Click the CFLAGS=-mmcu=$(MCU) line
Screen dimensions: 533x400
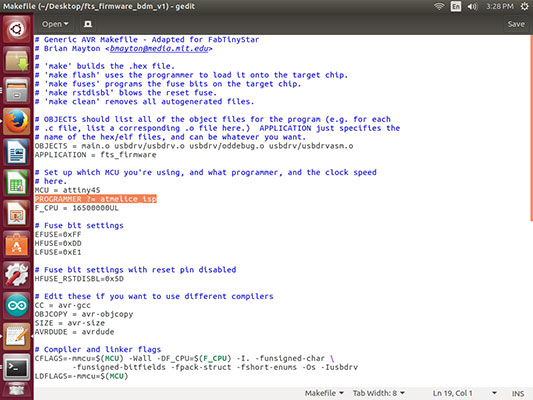click(185, 359)
